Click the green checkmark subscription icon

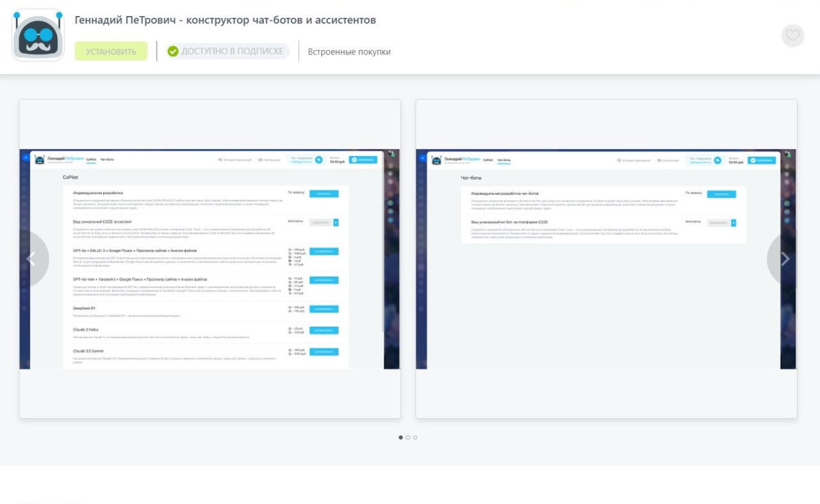173,51
